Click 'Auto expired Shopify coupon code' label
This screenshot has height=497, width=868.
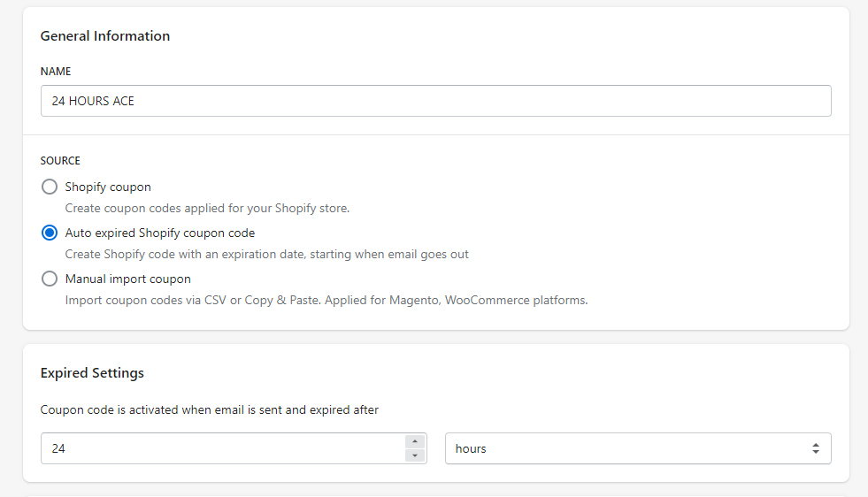[160, 233]
